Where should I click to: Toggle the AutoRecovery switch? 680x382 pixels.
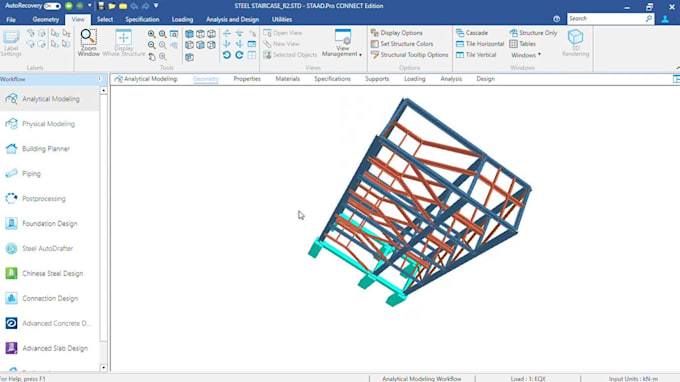coord(52,6)
